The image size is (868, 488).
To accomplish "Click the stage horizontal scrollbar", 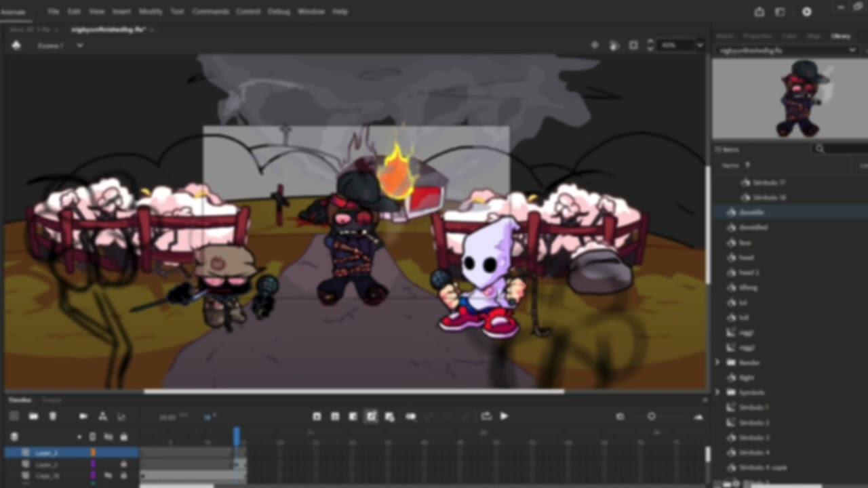I will [x=353, y=391].
